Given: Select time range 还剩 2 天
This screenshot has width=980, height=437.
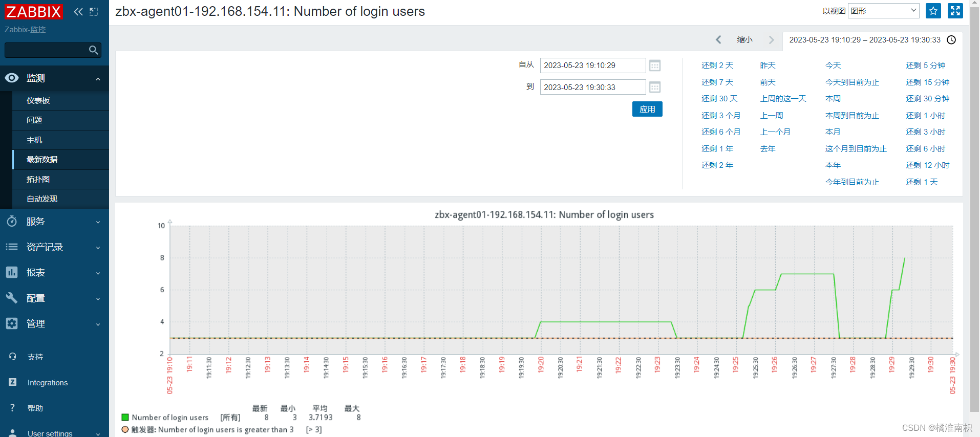Looking at the screenshot, I should [x=717, y=65].
